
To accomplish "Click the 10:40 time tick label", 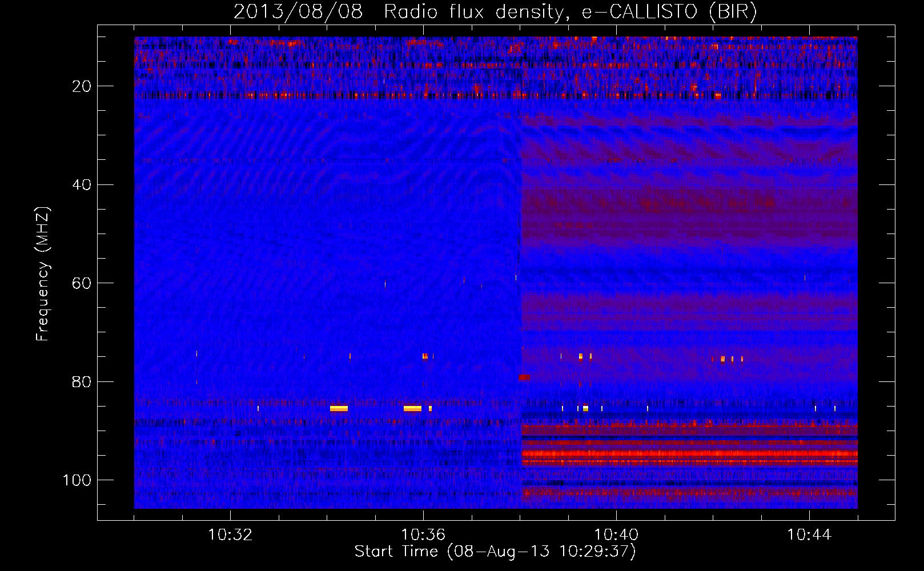I will pyautogui.click(x=616, y=535).
